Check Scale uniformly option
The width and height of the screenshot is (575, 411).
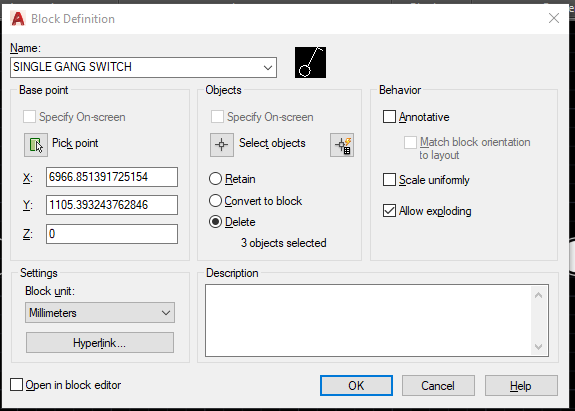pyautogui.click(x=389, y=180)
